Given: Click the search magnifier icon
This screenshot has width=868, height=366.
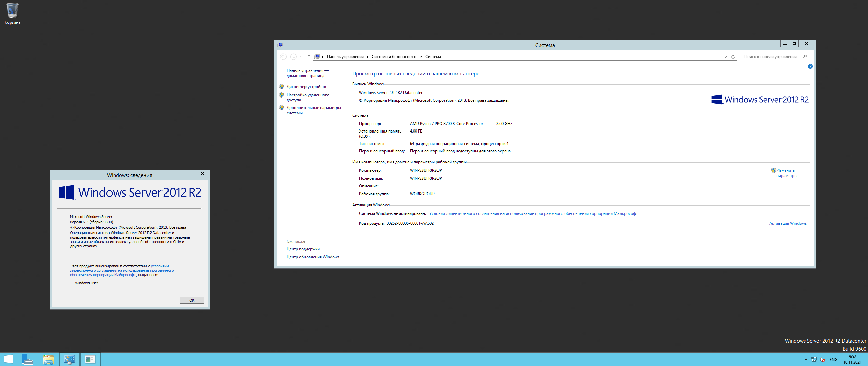Looking at the screenshot, I should (x=805, y=57).
